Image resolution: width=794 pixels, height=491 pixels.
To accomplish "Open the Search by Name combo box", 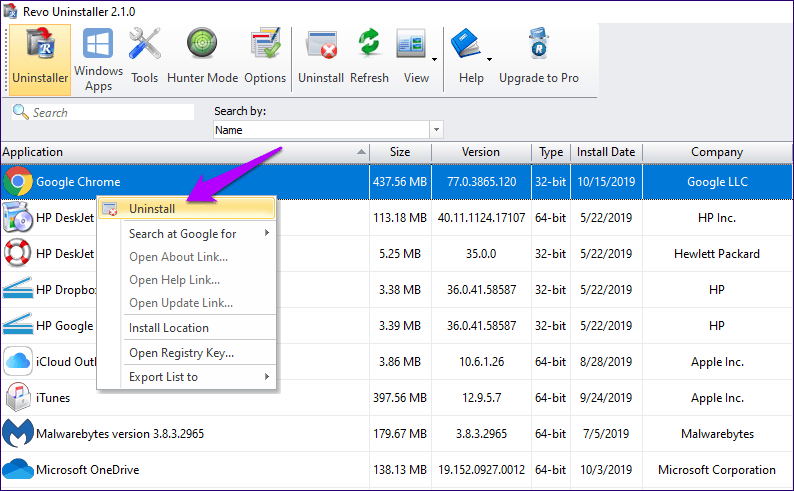I will [x=328, y=130].
